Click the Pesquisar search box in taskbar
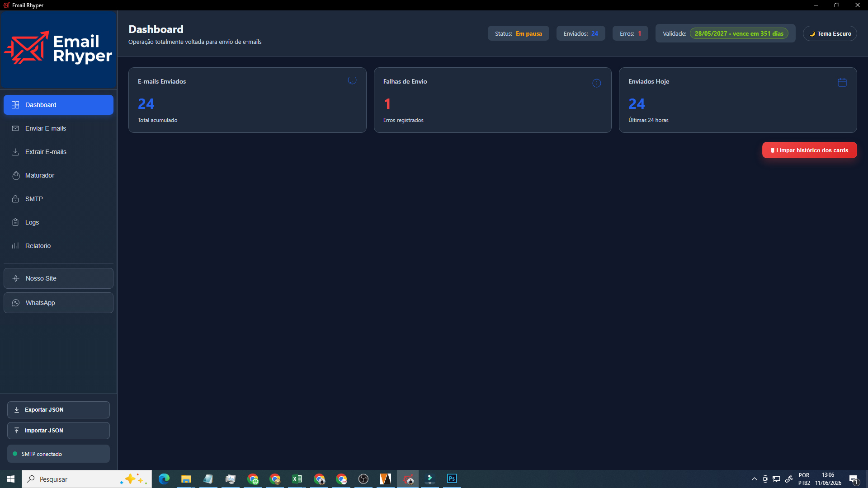This screenshot has width=868, height=488. tap(87, 479)
